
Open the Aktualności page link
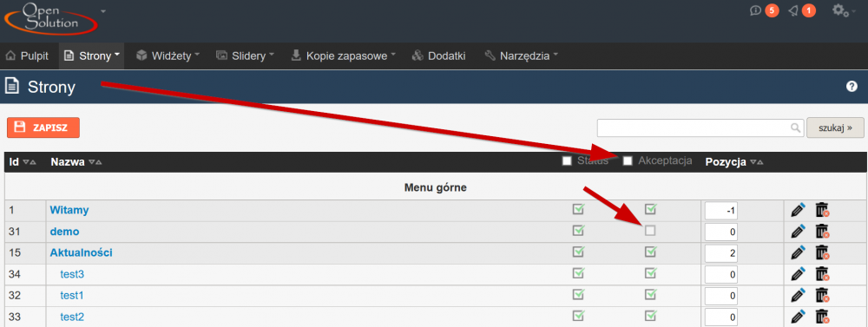click(82, 253)
